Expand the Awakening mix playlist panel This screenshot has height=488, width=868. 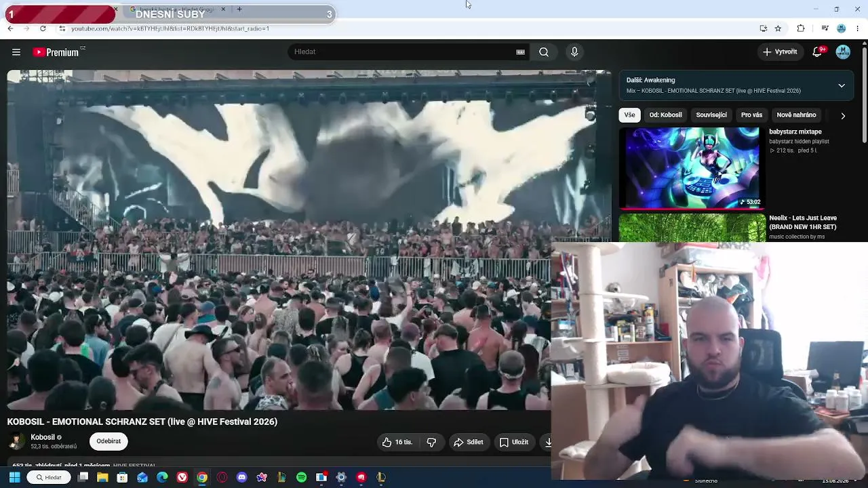click(x=842, y=85)
